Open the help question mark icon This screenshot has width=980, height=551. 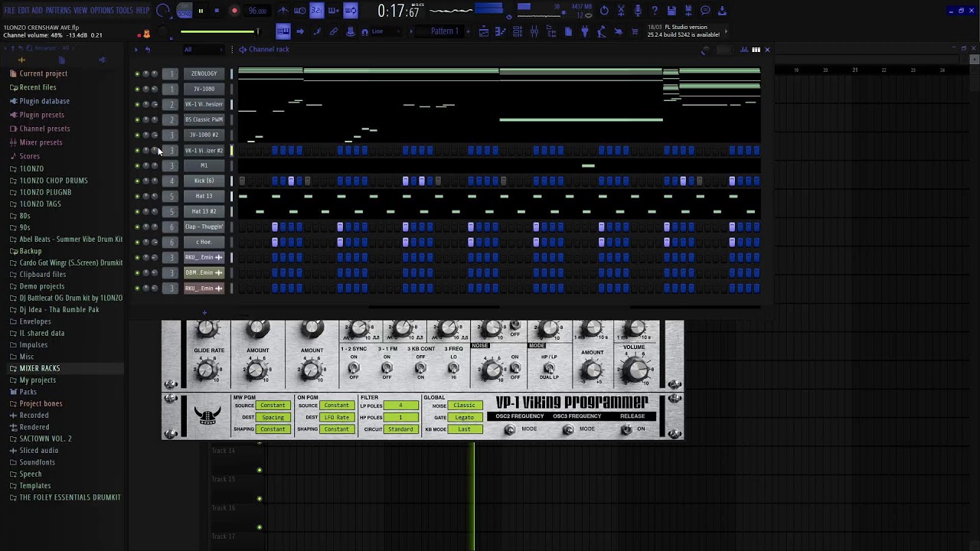(x=655, y=11)
